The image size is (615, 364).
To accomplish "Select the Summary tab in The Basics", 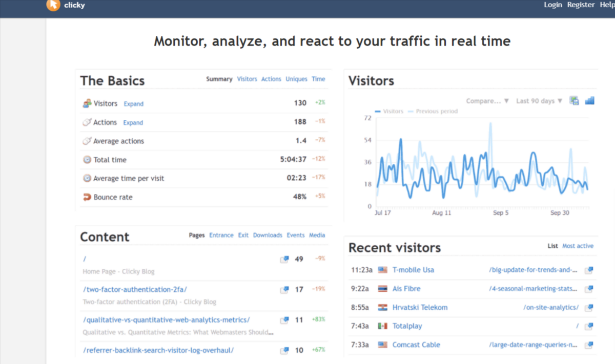I will [x=219, y=79].
